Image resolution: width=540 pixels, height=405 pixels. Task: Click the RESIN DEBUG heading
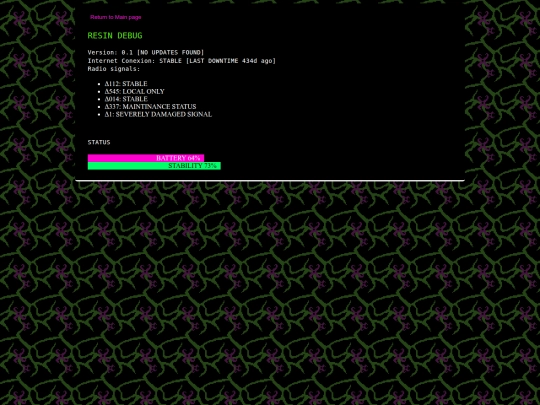point(115,35)
